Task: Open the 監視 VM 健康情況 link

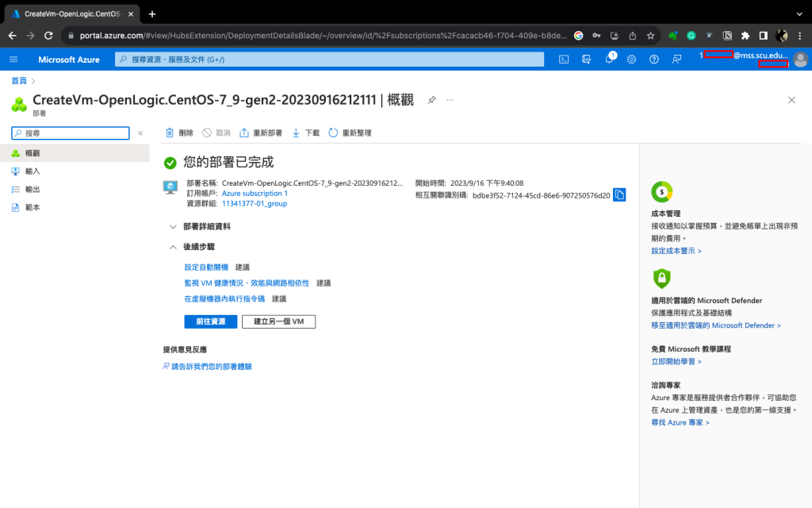Action: pos(247,283)
